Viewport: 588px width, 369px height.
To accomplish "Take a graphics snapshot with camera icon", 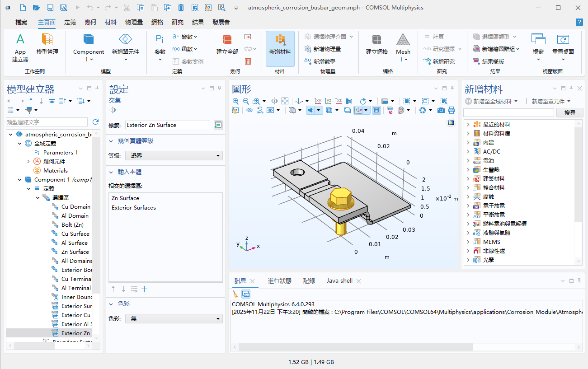I will pyautogui.click(x=441, y=110).
